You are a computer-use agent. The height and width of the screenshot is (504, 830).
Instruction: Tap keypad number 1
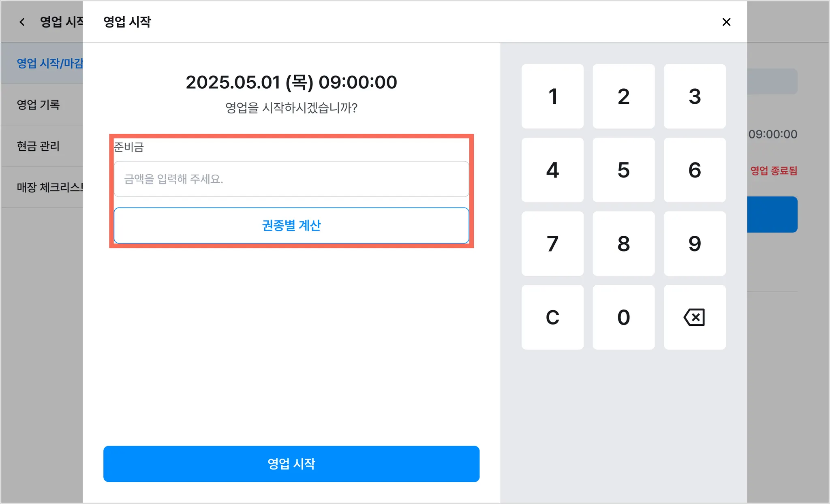(552, 96)
